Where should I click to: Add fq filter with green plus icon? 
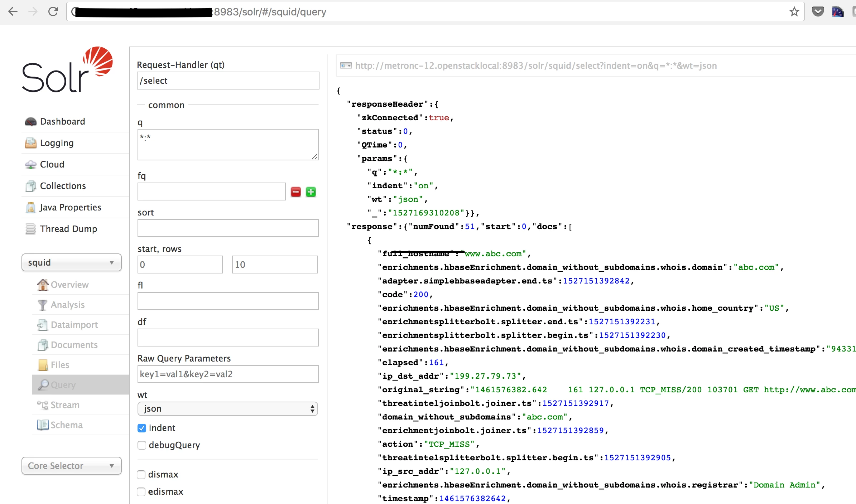(311, 192)
